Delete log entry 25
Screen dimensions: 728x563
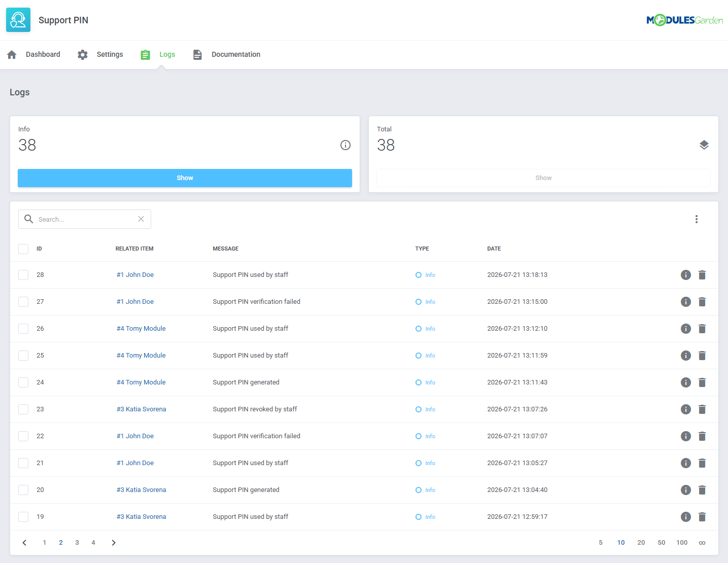point(702,356)
